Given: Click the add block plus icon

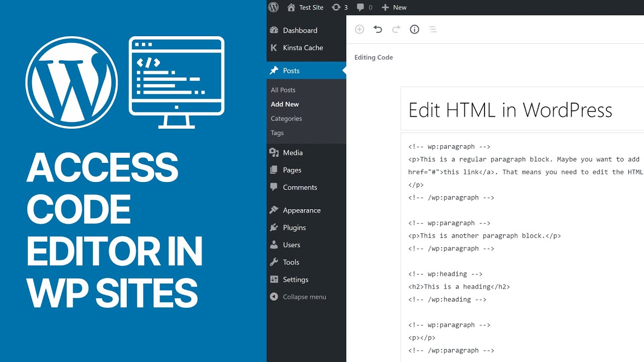Looking at the screenshot, I should [x=359, y=30].
